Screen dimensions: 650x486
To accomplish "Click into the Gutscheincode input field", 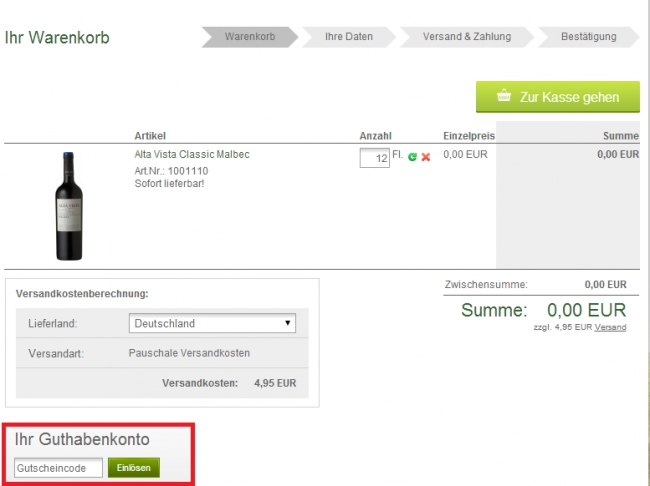I will point(58,468).
